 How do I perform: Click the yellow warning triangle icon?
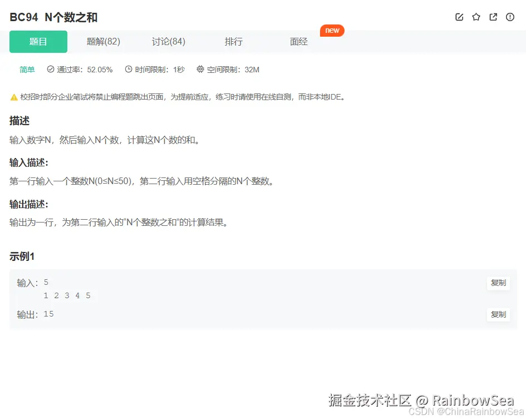click(x=13, y=96)
